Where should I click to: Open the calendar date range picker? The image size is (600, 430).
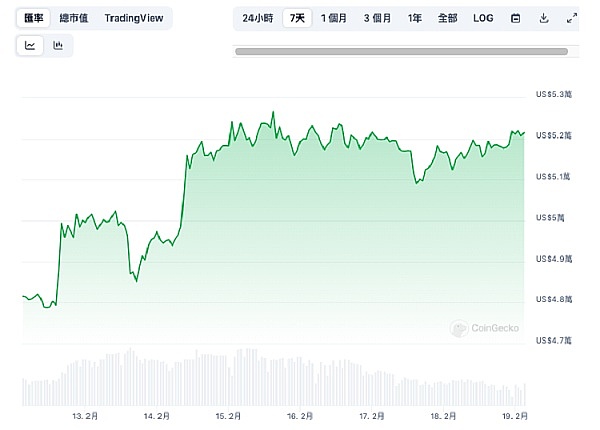(515, 18)
